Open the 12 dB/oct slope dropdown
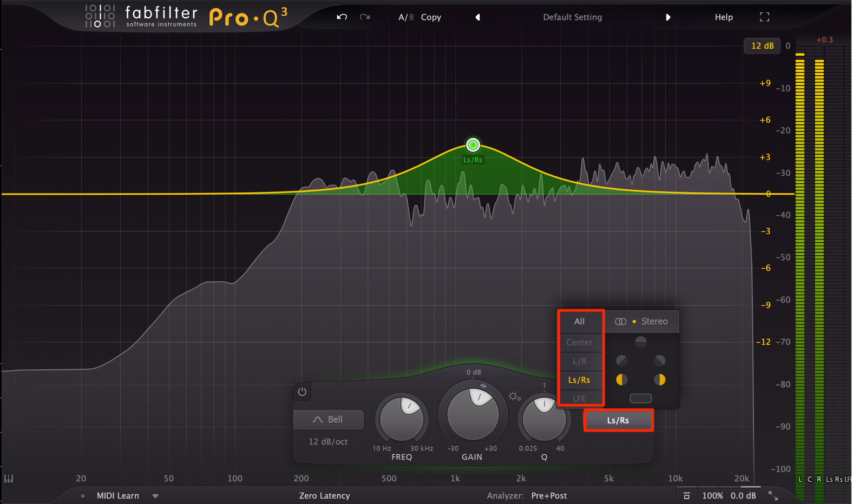The width and height of the screenshot is (852, 504). [x=328, y=442]
